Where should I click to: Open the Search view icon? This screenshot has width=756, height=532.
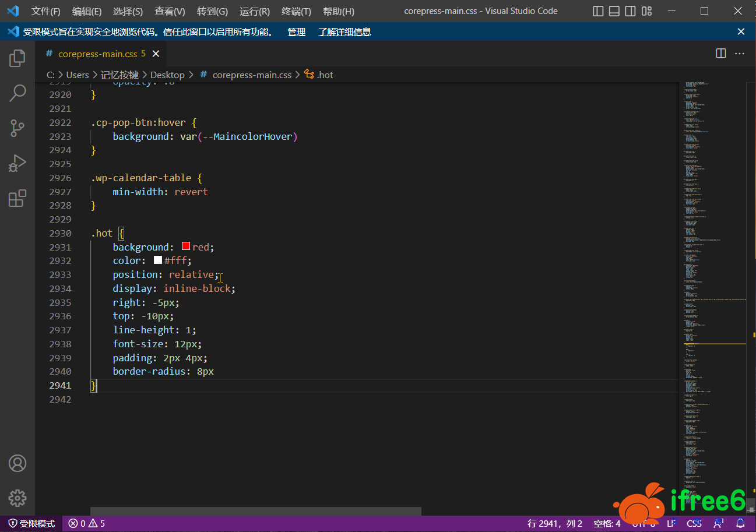pyautogui.click(x=17, y=93)
